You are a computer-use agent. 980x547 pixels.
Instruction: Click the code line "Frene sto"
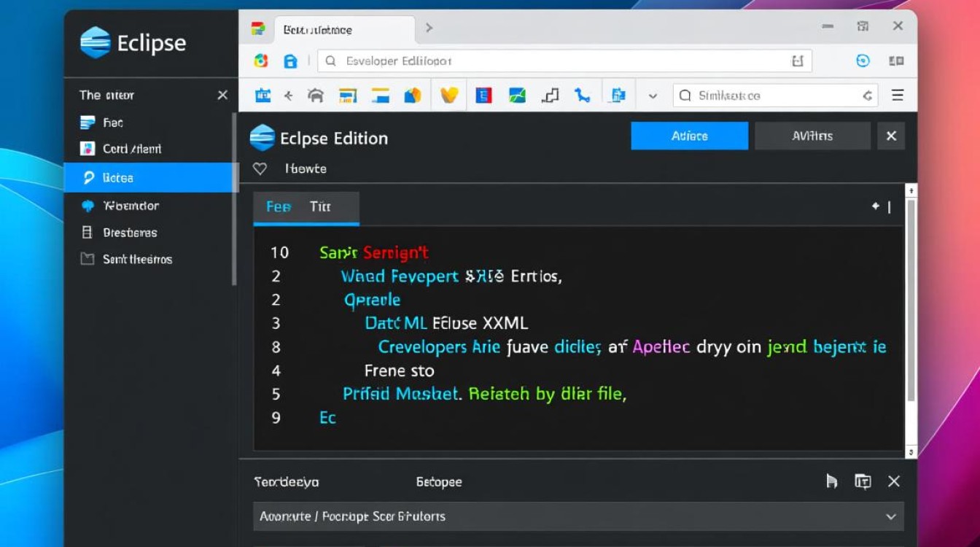pyautogui.click(x=399, y=371)
